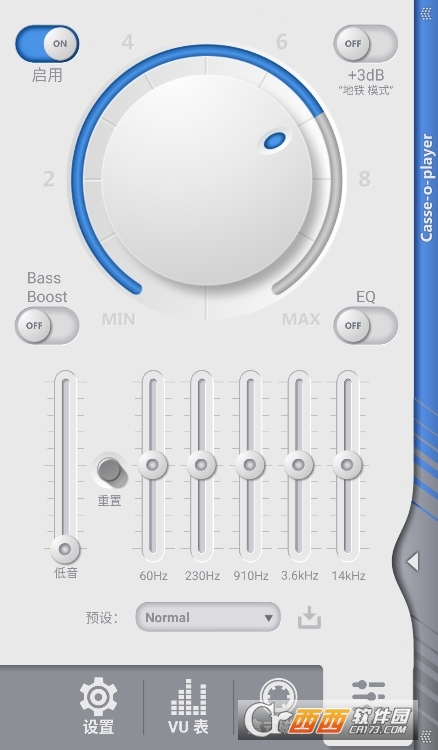Click the blue knob indicator dot
This screenshot has width=438, height=750.
point(274,140)
